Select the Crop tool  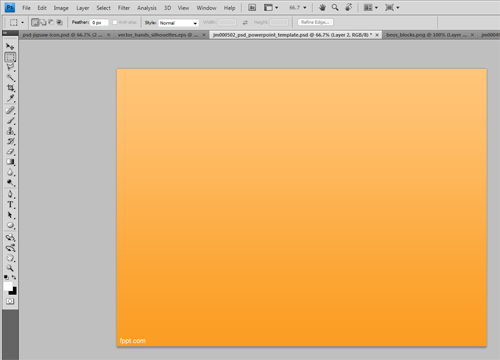coord(11,88)
